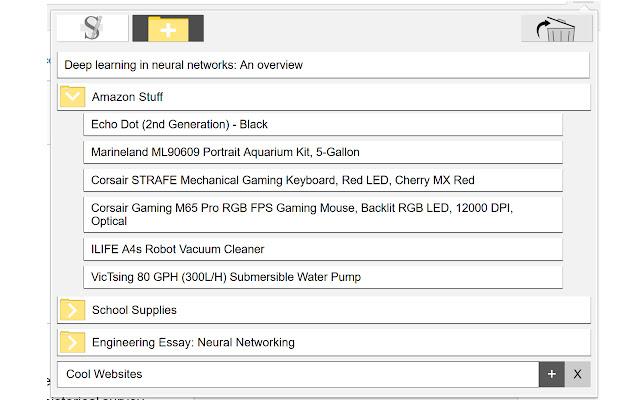Open Marineland Portrait Aquarium Kit item

(x=225, y=152)
